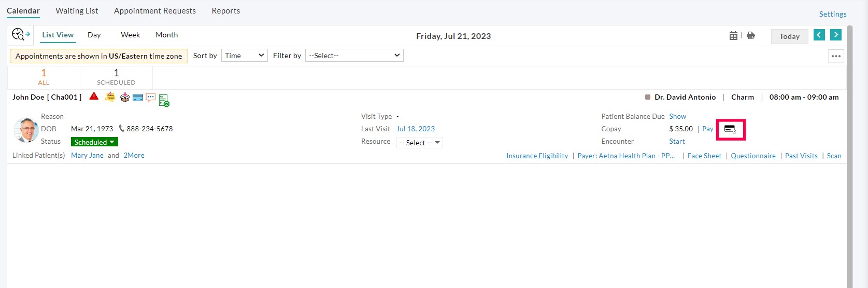868x288 pixels.
Task: Open linked patient Mary Jane
Action: pyautogui.click(x=87, y=155)
